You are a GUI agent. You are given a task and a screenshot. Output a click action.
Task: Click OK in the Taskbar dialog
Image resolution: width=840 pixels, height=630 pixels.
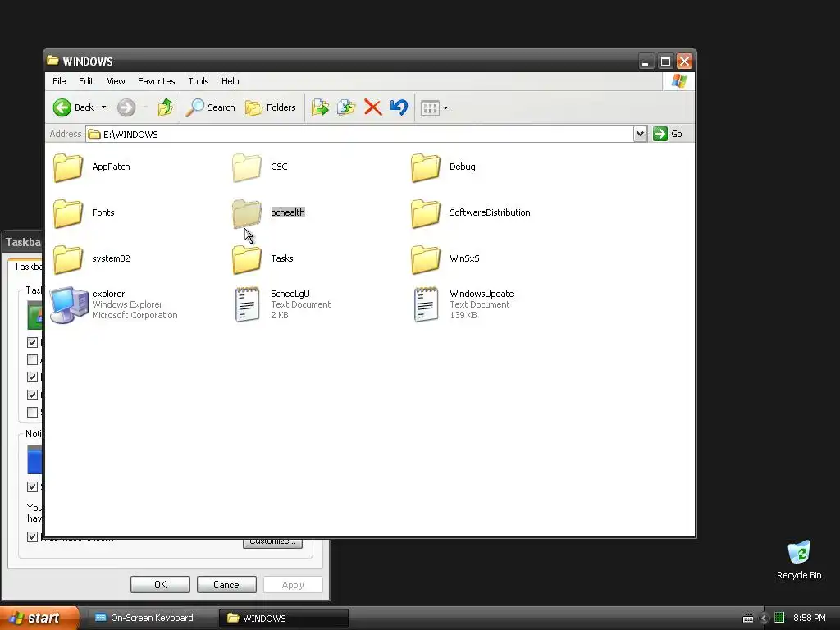click(x=160, y=584)
